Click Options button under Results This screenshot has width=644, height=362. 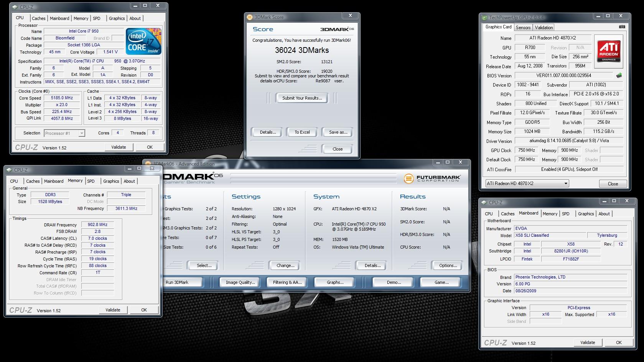click(448, 265)
